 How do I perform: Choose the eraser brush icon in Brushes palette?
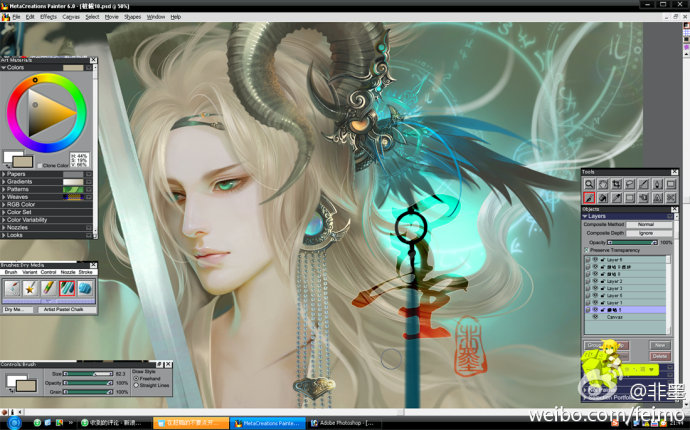click(12, 288)
